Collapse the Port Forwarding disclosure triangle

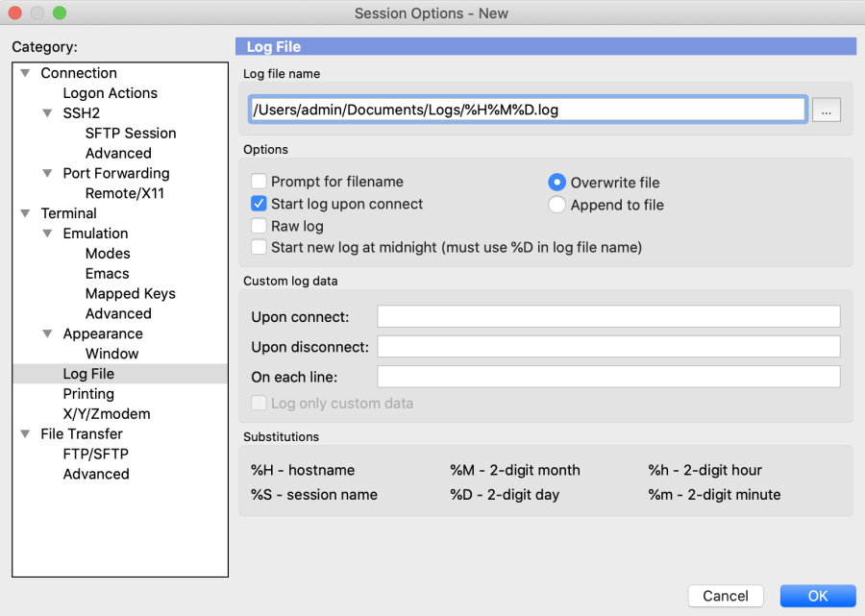tap(47, 173)
